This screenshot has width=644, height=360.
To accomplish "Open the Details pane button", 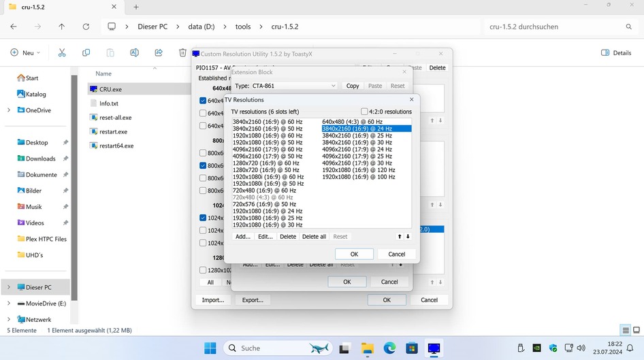I will click(616, 52).
